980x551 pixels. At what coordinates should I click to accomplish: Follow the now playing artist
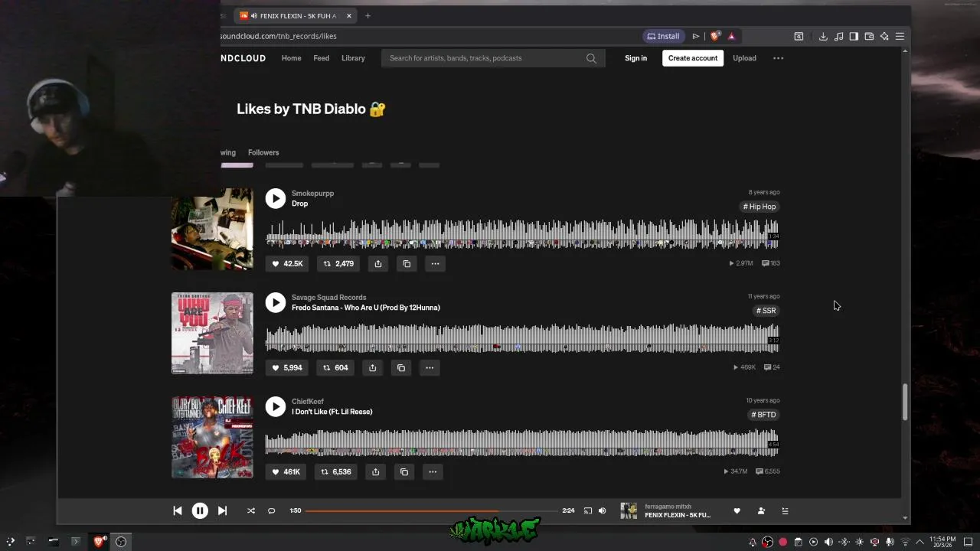[761, 510]
